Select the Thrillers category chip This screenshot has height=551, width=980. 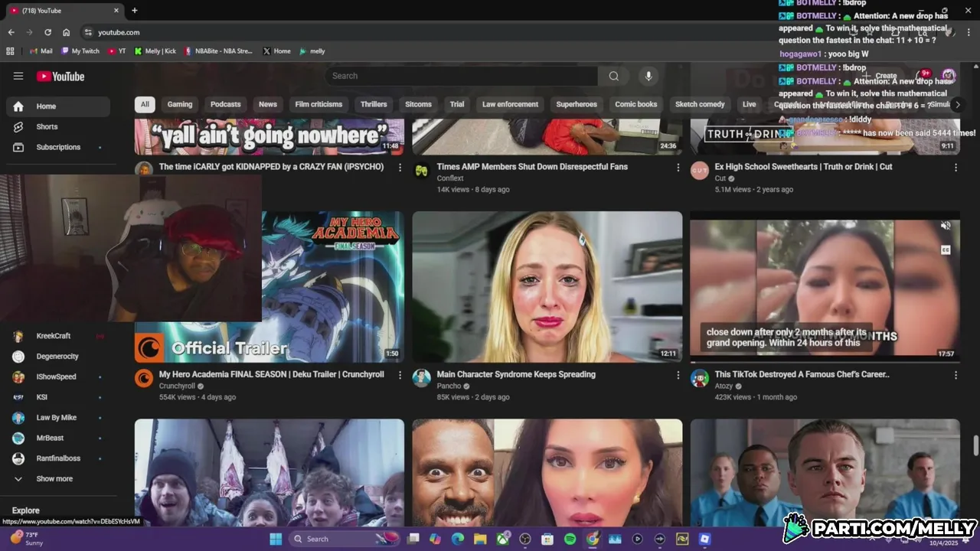(x=374, y=104)
